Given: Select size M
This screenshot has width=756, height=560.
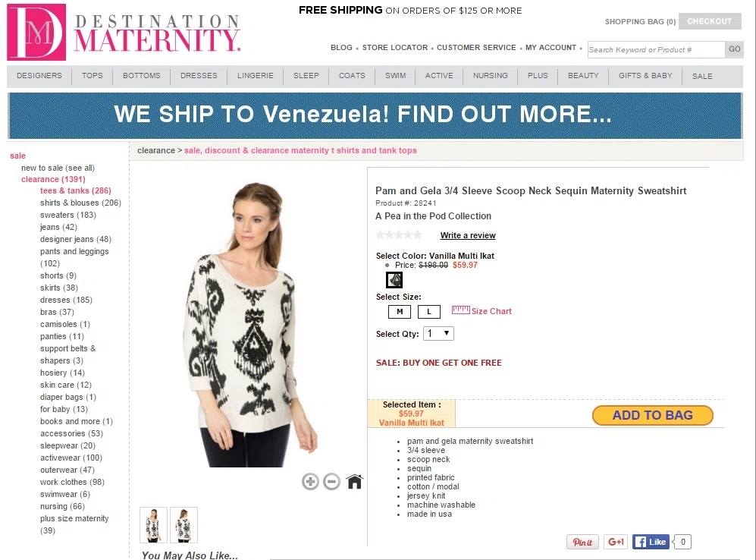Looking at the screenshot, I should [400, 312].
